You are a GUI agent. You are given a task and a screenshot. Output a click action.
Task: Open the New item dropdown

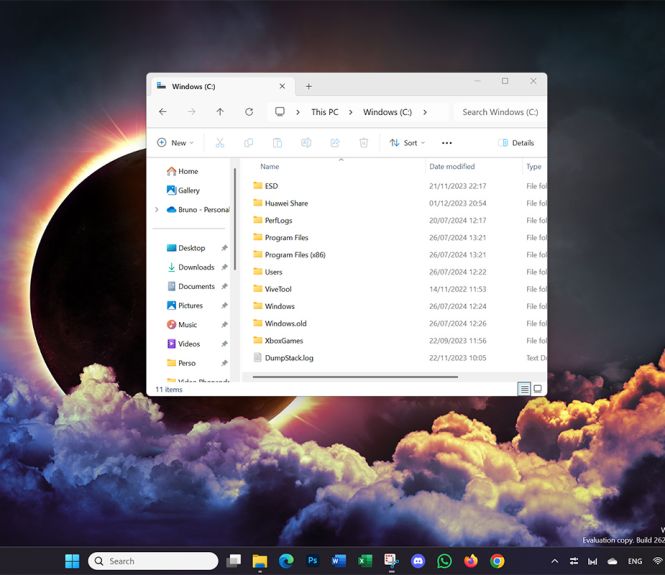175,143
